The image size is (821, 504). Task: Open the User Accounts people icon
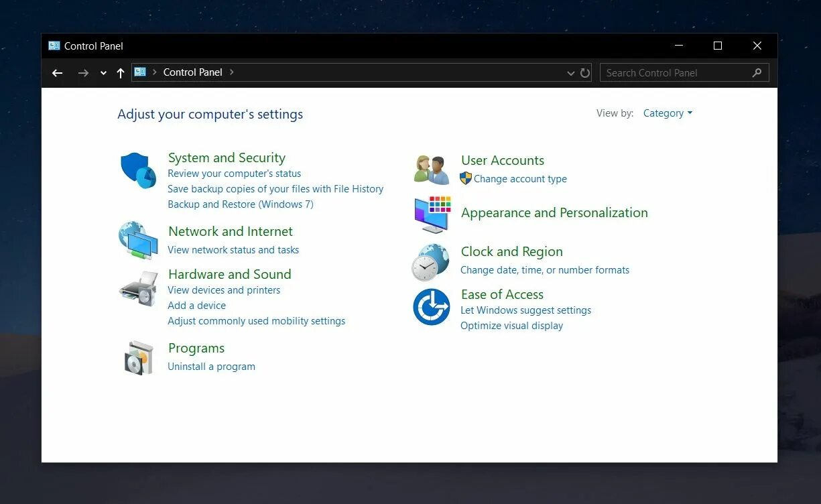(x=432, y=170)
